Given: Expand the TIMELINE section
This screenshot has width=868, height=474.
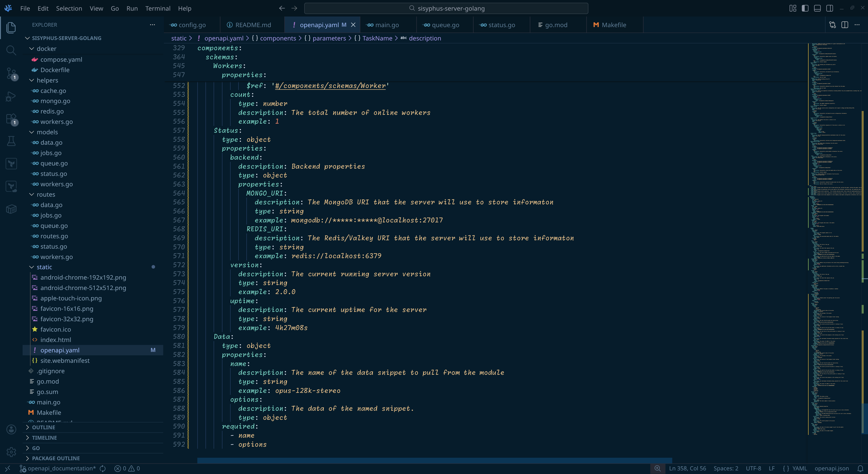Looking at the screenshot, I should tap(44, 438).
